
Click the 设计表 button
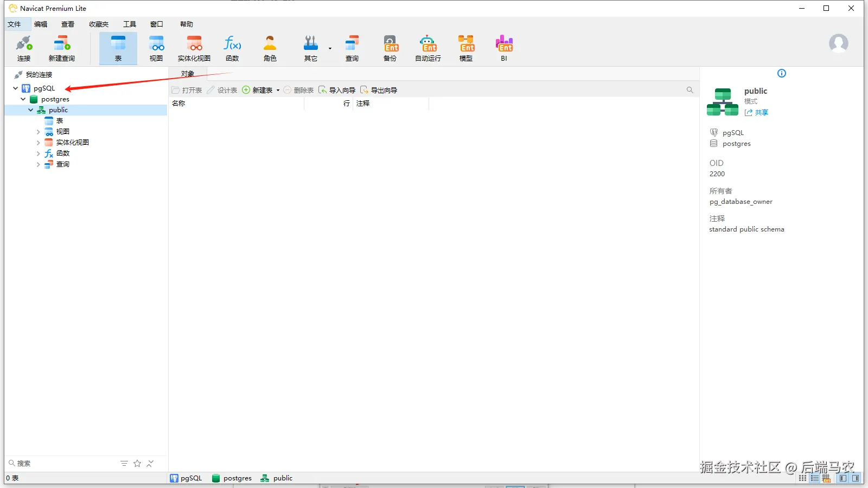click(x=222, y=91)
